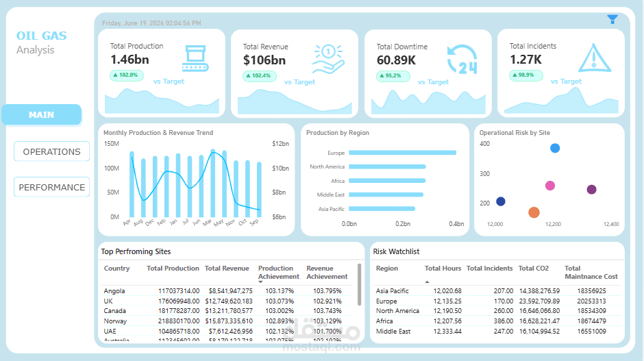Viewport: 644px width, 361px height.
Task: Click the 1.46bn Total Production value
Action: pyautogui.click(x=129, y=60)
